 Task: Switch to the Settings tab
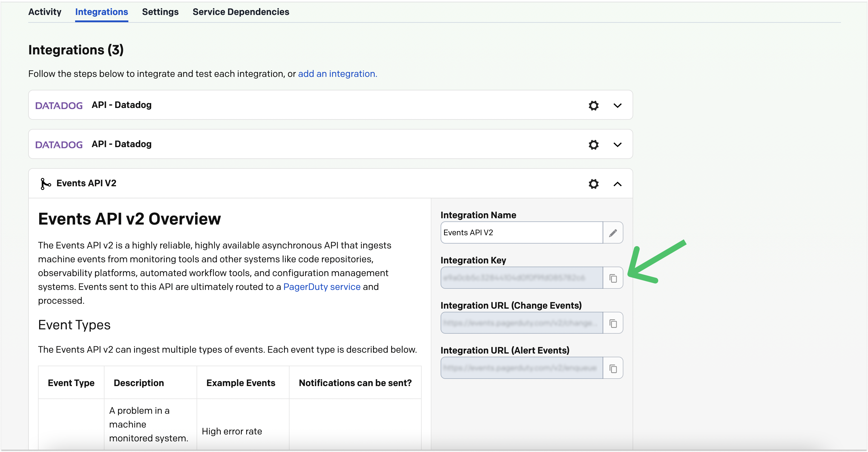(160, 12)
